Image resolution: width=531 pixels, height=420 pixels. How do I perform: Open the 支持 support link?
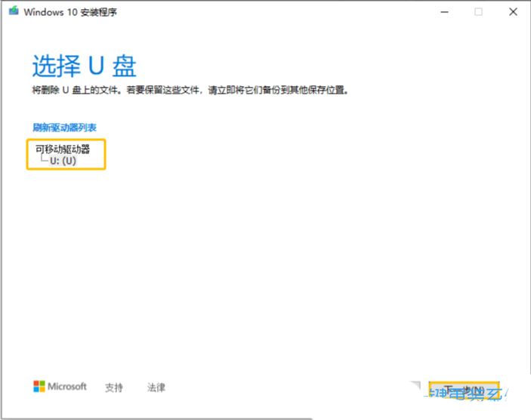(114, 388)
